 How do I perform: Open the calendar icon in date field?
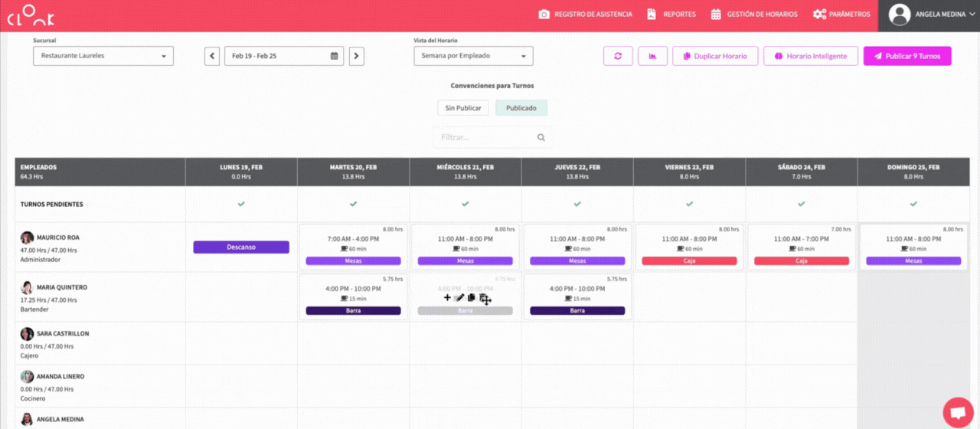click(x=334, y=56)
